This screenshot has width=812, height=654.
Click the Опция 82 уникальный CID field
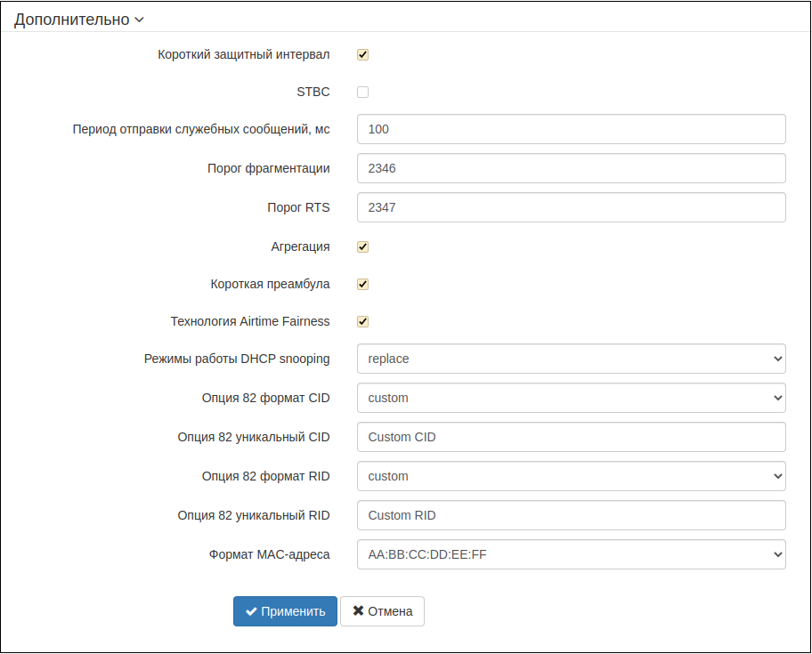tap(571, 437)
